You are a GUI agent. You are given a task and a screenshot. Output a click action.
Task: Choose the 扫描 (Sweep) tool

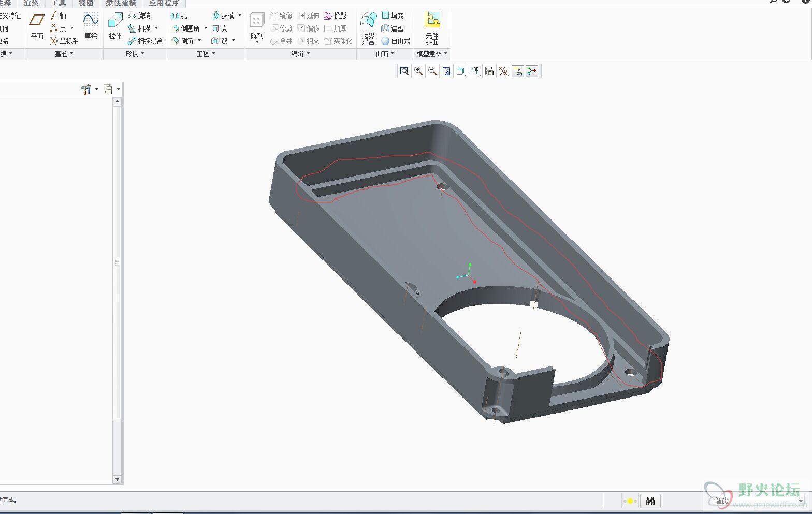[x=140, y=28]
